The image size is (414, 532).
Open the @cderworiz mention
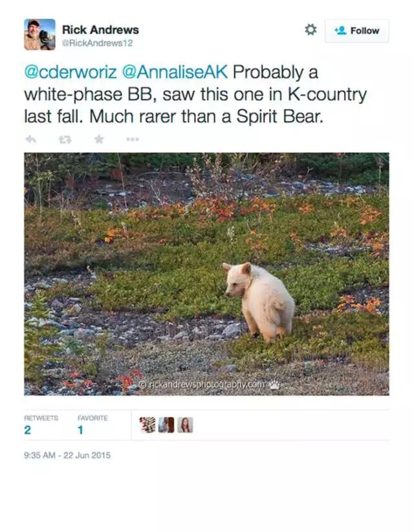point(71,72)
